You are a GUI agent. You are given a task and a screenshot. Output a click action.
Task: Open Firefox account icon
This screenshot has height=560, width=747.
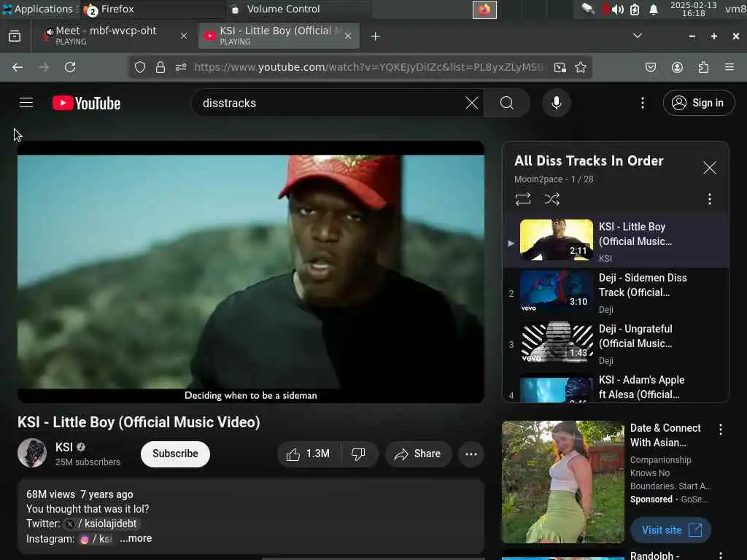click(677, 67)
